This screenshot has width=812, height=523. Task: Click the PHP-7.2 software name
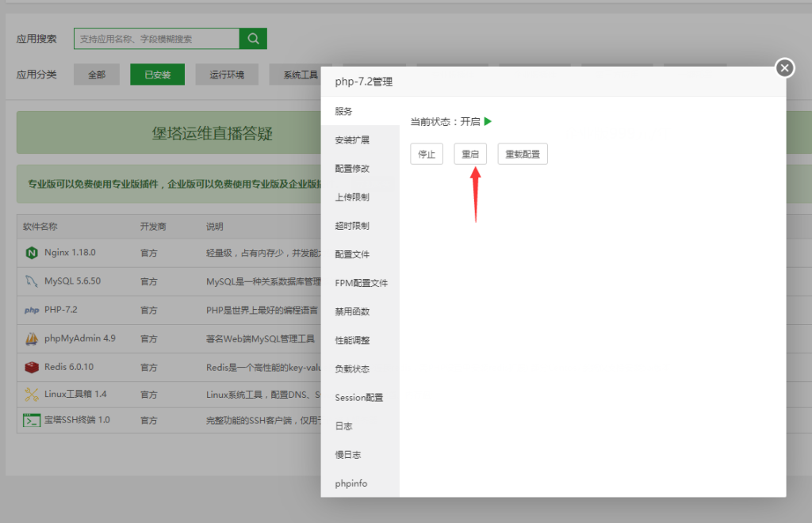(60, 309)
